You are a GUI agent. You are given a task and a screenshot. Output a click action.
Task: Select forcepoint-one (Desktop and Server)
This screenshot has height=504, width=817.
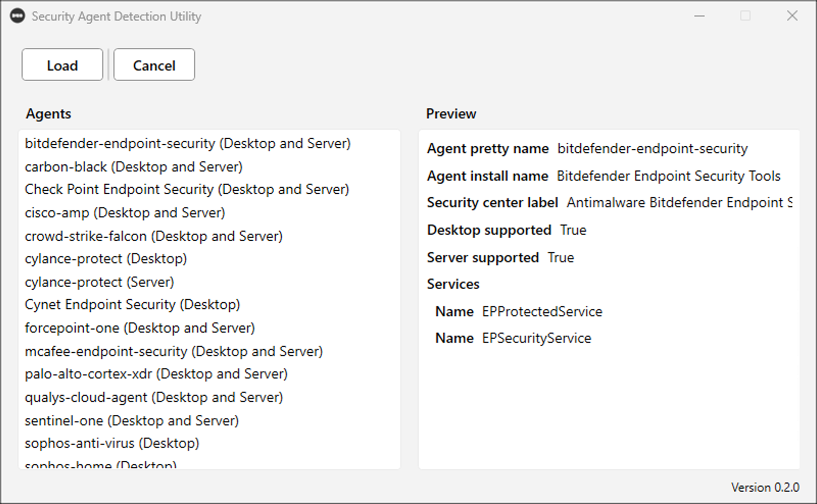click(140, 328)
